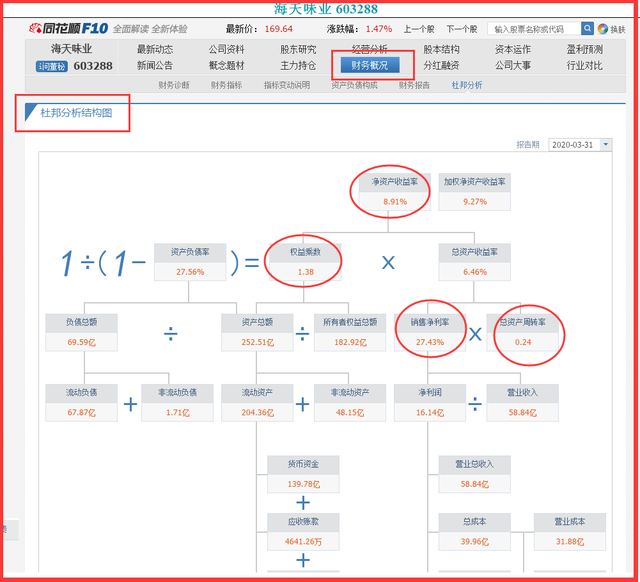Open the 盈利预测 tab
The height and width of the screenshot is (582, 640).
point(584,49)
